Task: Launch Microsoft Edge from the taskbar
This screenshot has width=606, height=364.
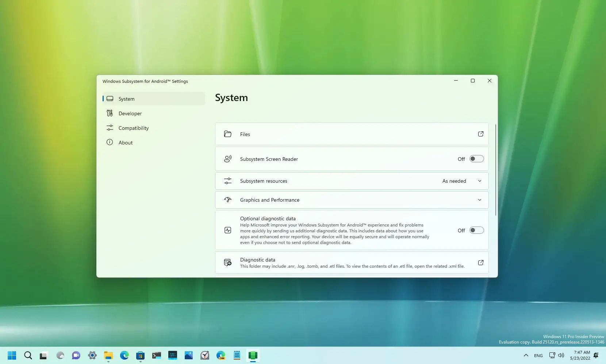Action: 124,356
